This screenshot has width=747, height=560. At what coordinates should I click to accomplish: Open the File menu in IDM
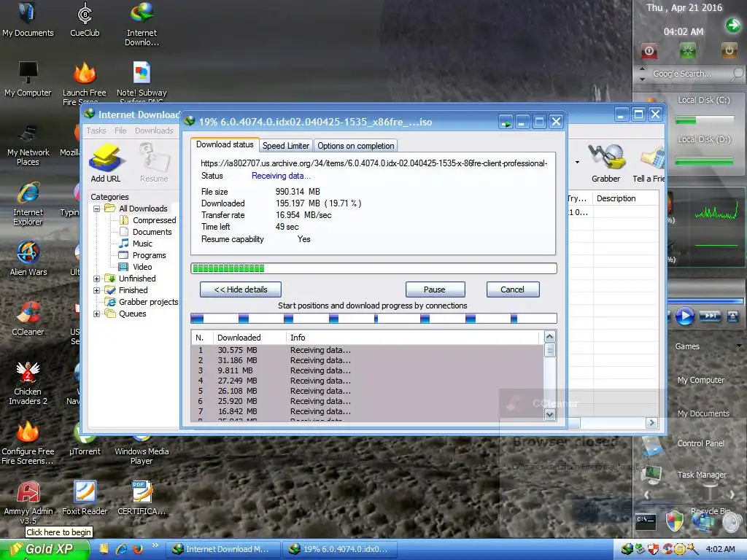click(x=120, y=131)
